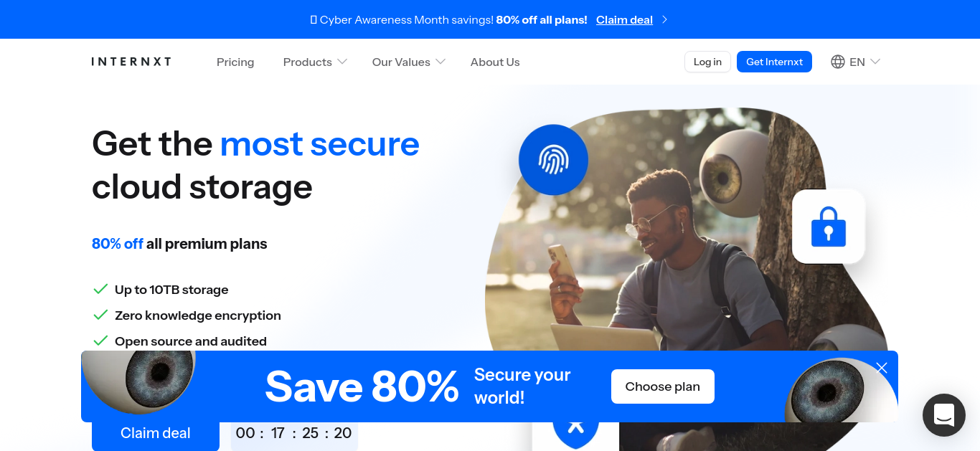Click the blue padlock icon

click(829, 227)
